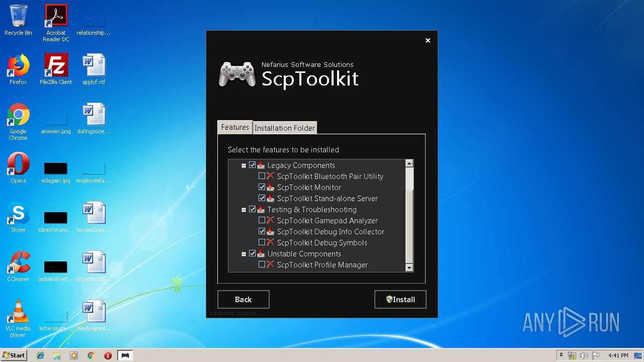Select ScpToolkit Debug Symbols label

click(322, 242)
